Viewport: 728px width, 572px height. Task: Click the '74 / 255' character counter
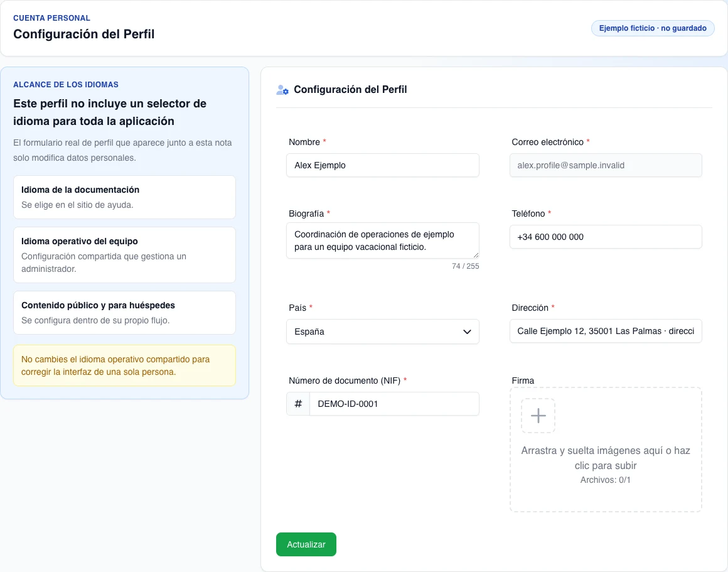465,266
